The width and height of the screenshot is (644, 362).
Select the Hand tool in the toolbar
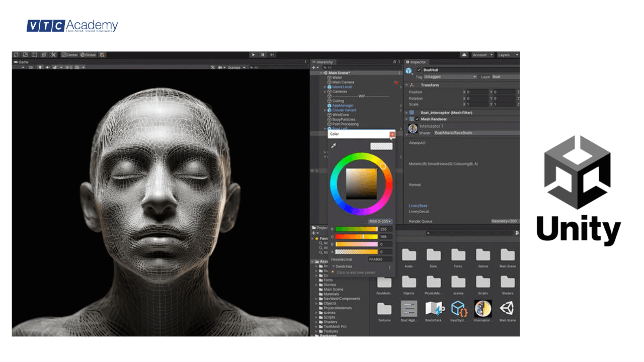point(17,55)
